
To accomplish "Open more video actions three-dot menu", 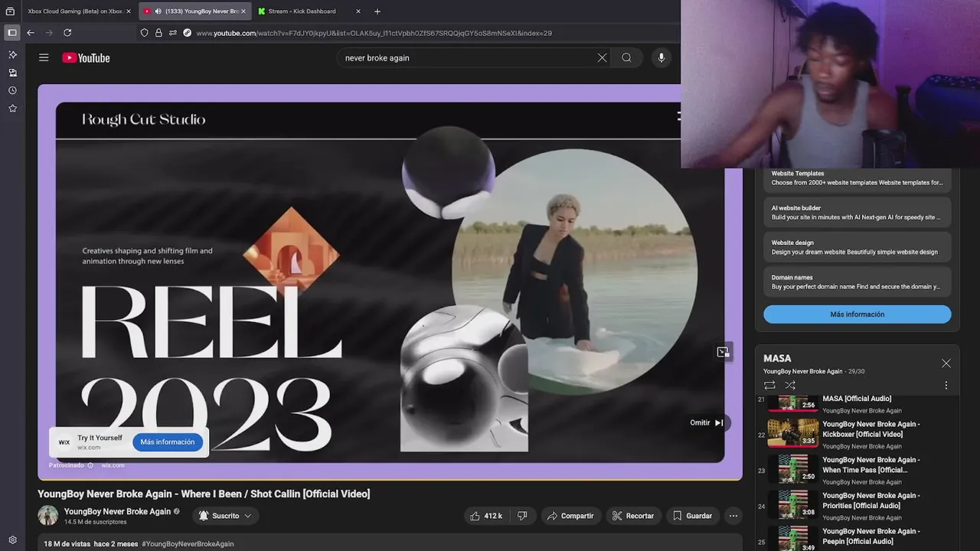I will point(733,516).
